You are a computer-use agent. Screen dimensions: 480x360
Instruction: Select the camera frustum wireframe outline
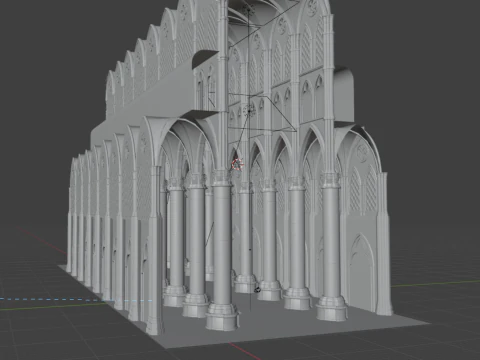tap(263, 113)
